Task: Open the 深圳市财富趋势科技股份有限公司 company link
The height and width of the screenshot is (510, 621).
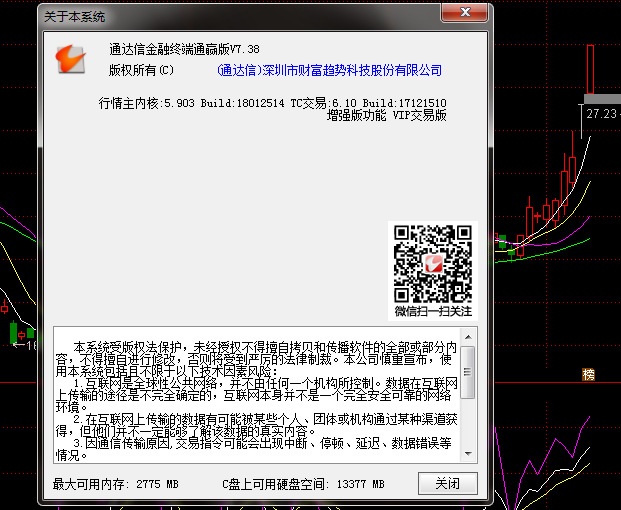Action: [x=329, y=71]
